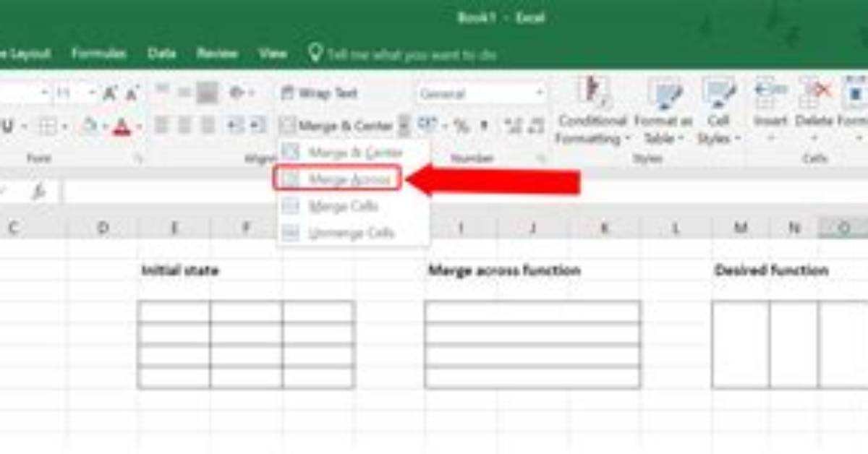Click the 'Initial state' cell
This screenshot has height=454, width=868.
[x=180, y=271]
